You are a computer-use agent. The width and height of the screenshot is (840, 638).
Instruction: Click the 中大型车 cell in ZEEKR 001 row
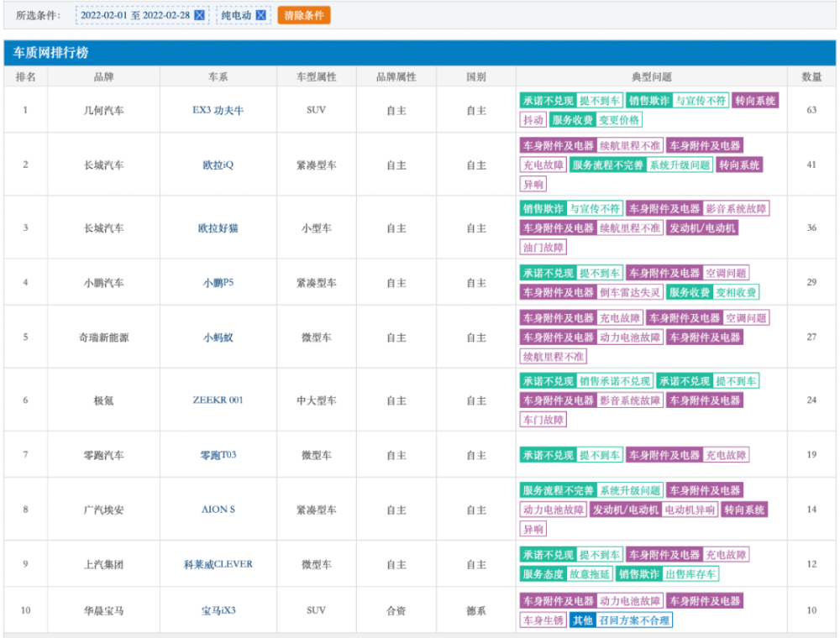tap(316, 400)
